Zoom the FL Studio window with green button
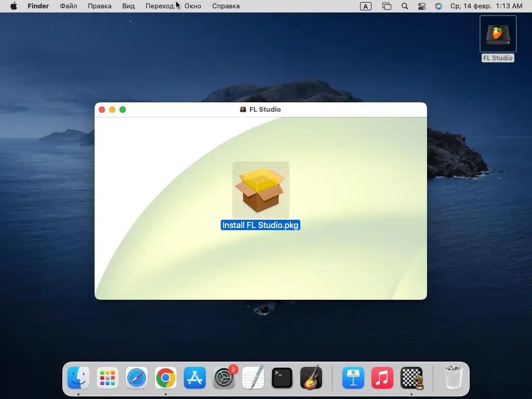 coord(123,110)
